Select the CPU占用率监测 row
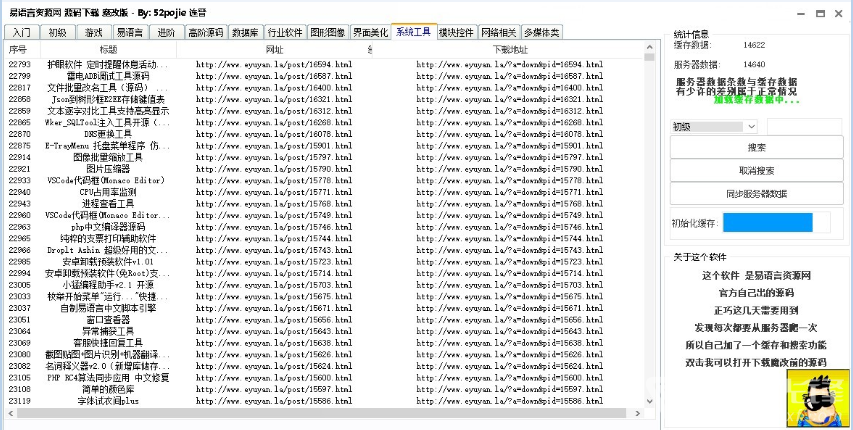Screen dimensions: 853x430 pos(324,192)
